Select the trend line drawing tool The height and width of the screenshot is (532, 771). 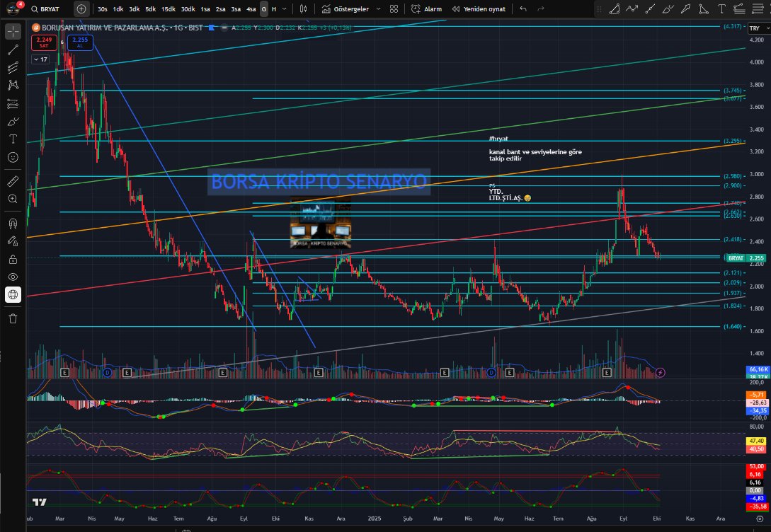point(13,49)
